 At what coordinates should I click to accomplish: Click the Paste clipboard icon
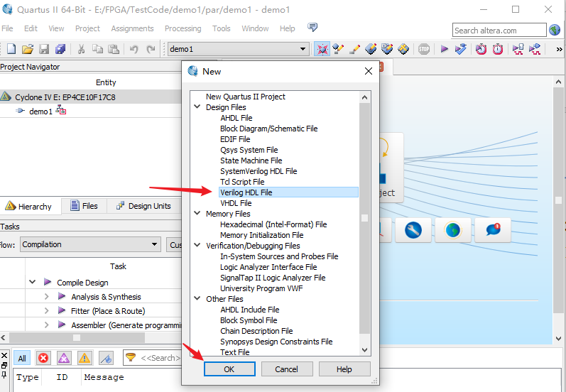pos(114,49)
